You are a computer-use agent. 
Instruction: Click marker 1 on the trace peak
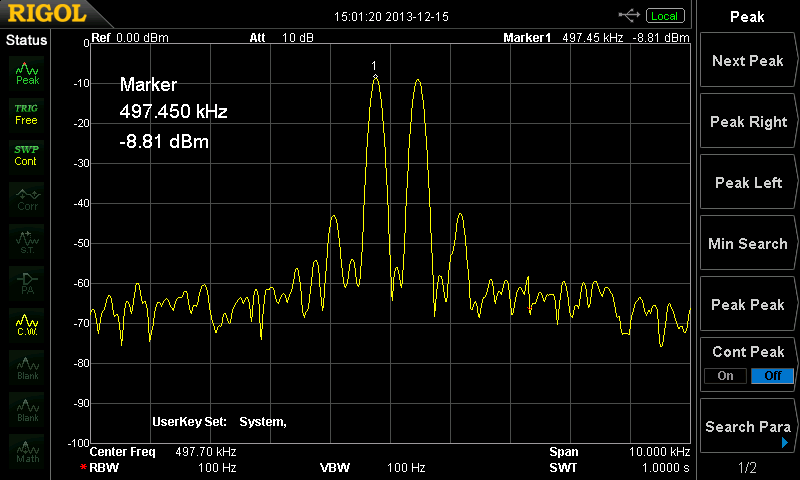click(375, 76)
